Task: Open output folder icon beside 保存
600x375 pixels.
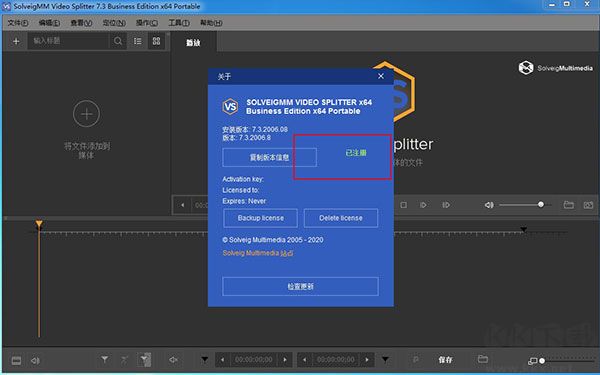Action: tap(483, 359)
